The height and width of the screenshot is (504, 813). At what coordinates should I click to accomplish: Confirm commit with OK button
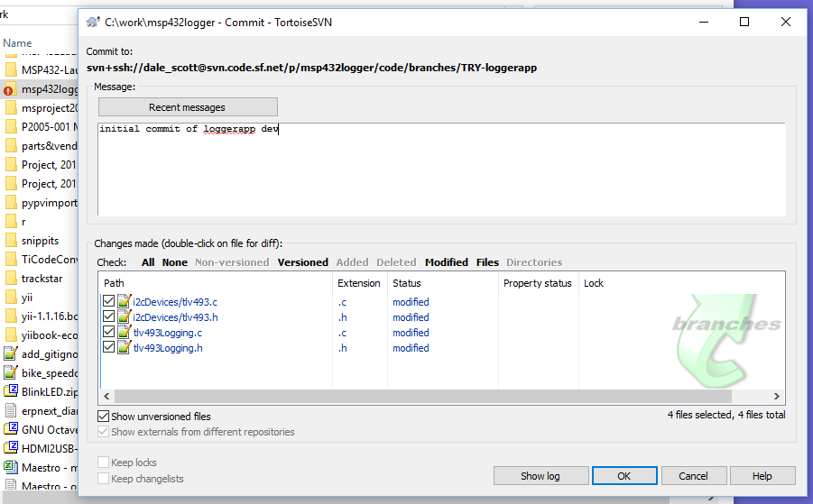624,476
